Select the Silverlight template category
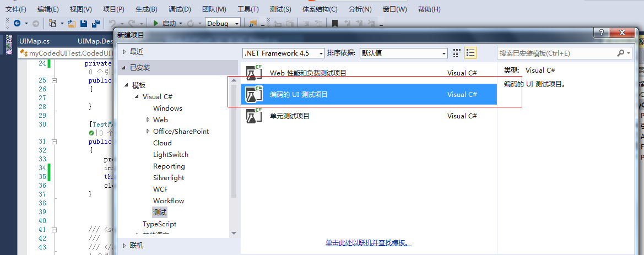 (x=169, y=178)
